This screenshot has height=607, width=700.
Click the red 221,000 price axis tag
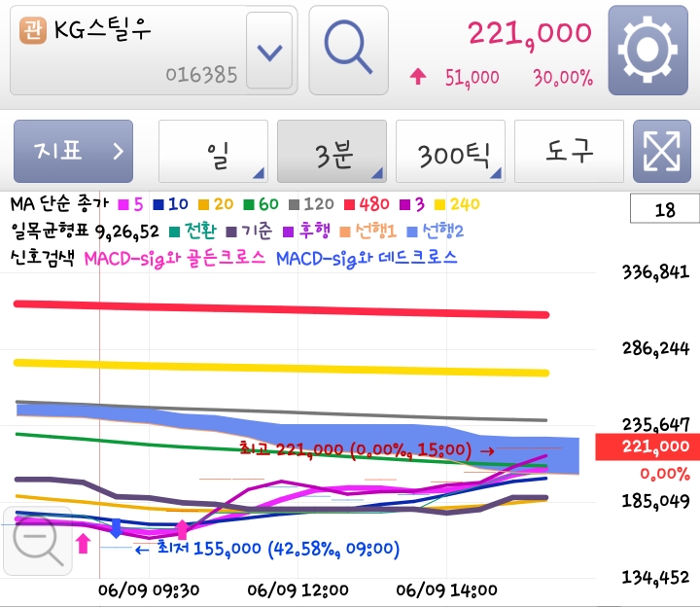coord(647,446)
